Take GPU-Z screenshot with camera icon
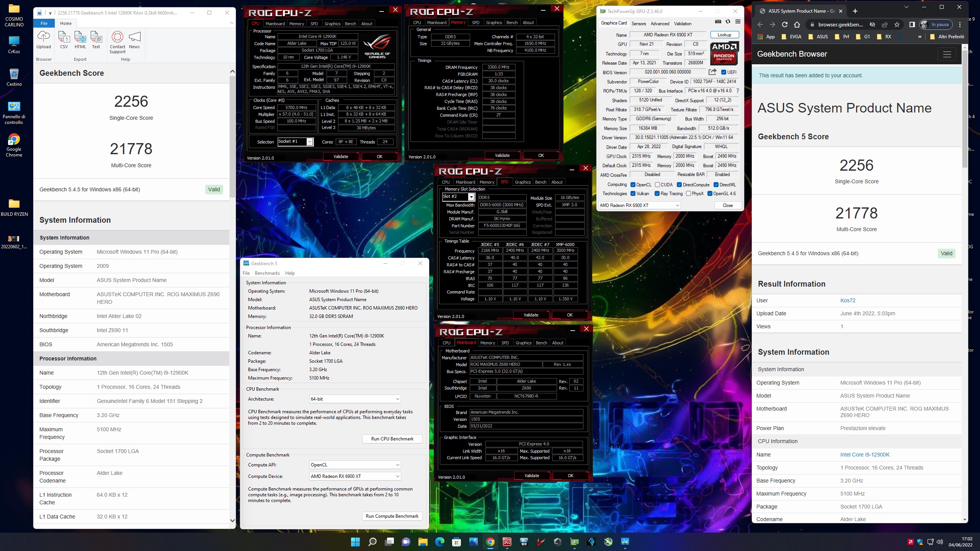This screenshot has width=980, height=551. pos(718,22)
